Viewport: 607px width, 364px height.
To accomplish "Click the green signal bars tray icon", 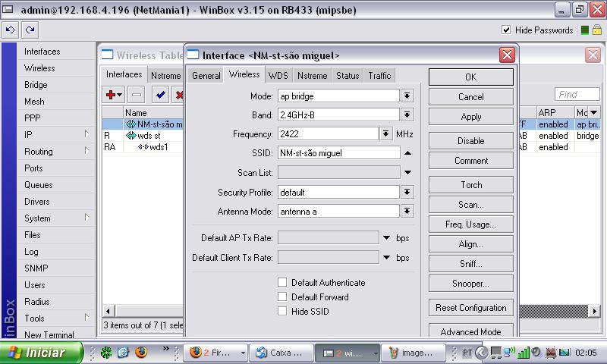I will click(x=524, y=353).
